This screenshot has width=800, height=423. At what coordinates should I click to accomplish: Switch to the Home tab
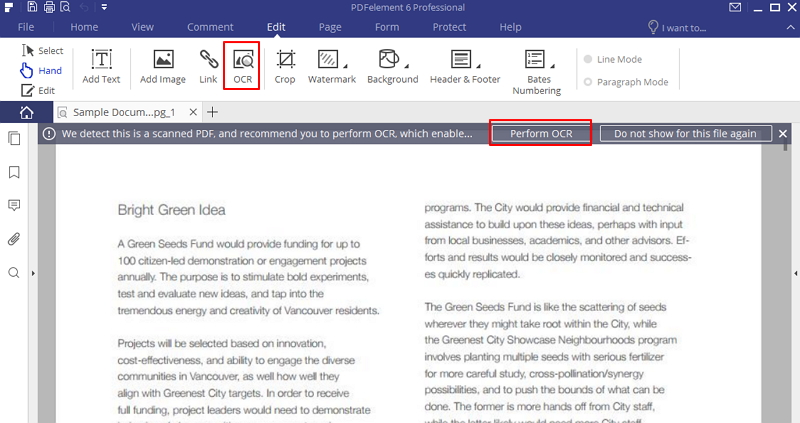[84, 27]
